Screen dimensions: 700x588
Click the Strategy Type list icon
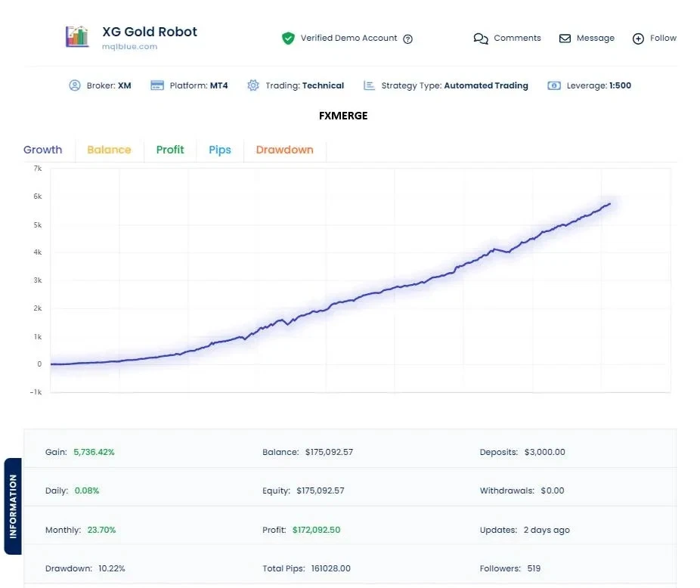[x=368, y=85]
